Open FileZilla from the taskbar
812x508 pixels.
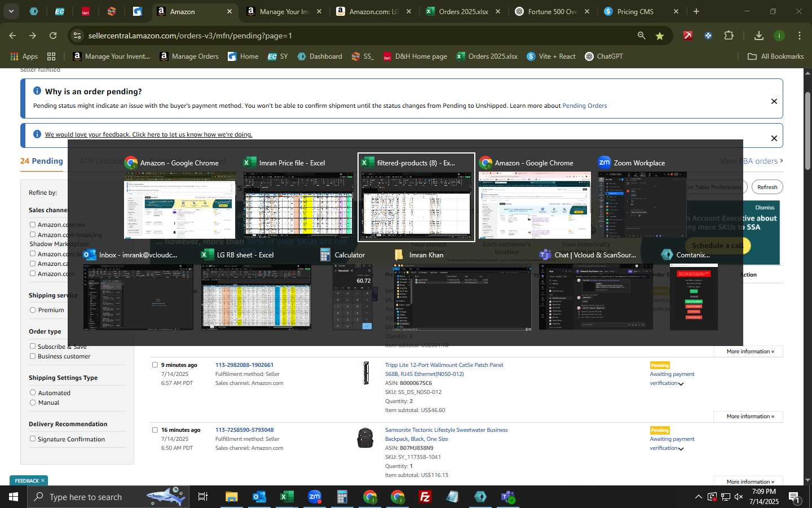click(x=425, y=497)
